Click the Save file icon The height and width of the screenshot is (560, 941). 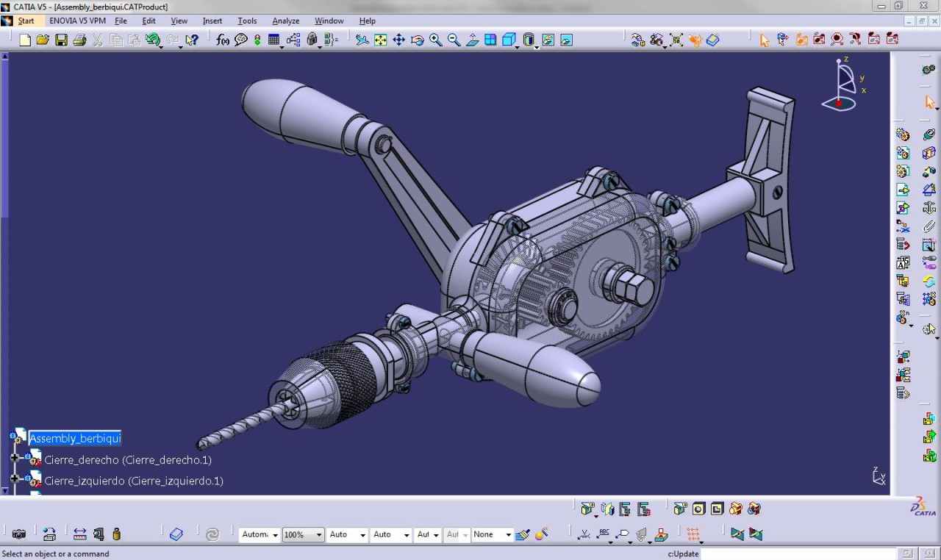click(x=62, y=40)
